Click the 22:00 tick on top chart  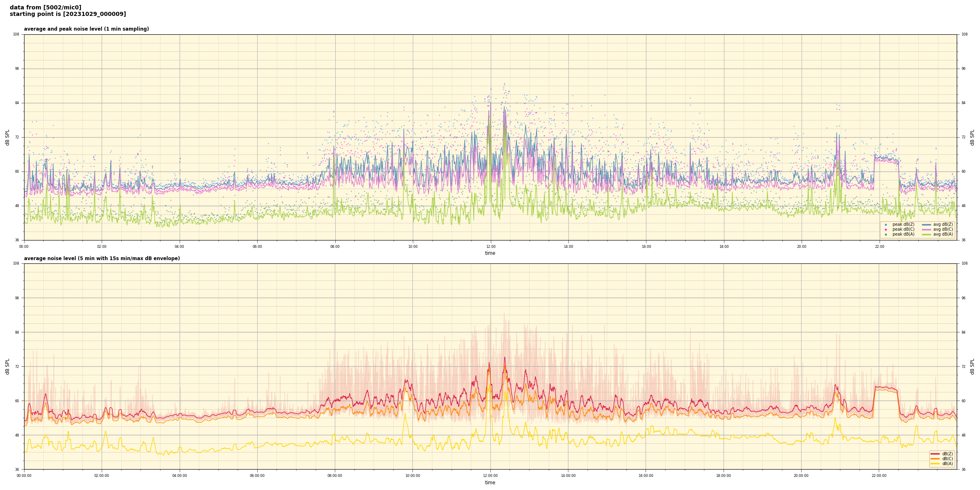point(879,247)
